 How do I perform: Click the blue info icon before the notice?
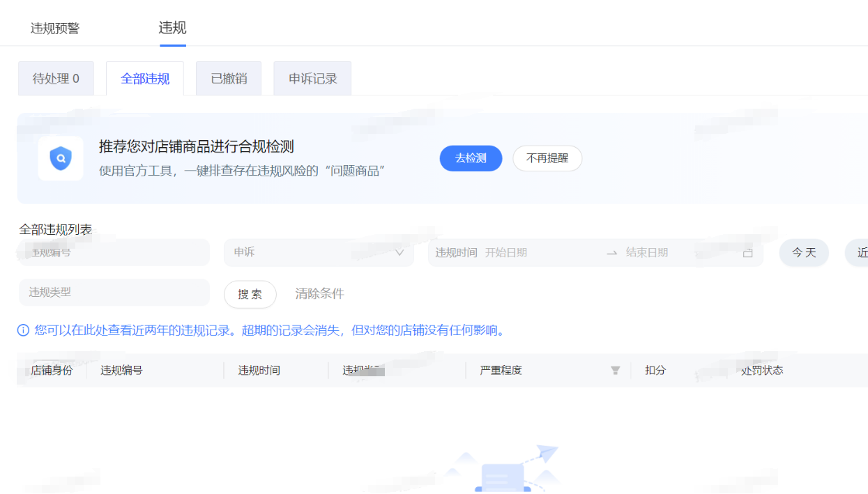[x=23, y=330]
